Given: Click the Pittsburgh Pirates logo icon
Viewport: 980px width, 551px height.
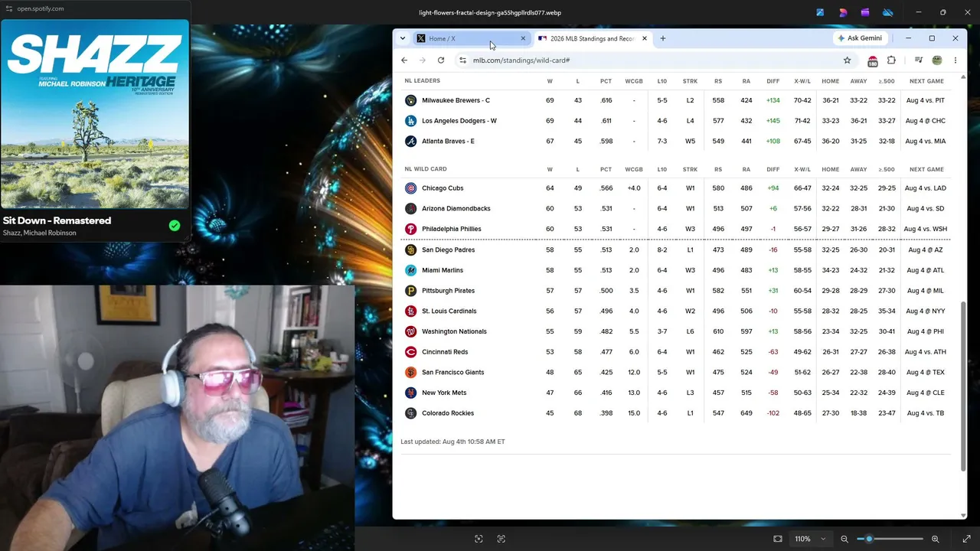Looking at the screenshot, I should pos(410,291).
